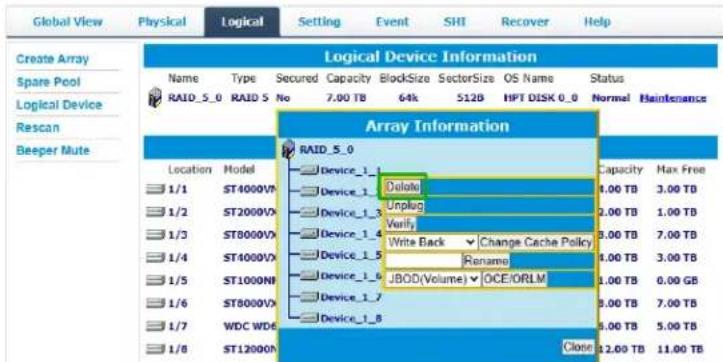Click disk icon for location 1/7
The image size is (723, 362).
[x=155, y=326]
